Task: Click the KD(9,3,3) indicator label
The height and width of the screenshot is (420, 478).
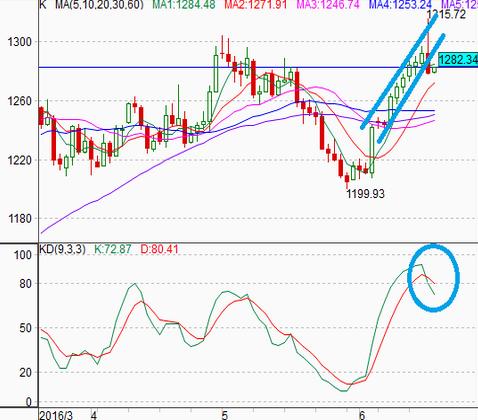Action: point(62,249)
